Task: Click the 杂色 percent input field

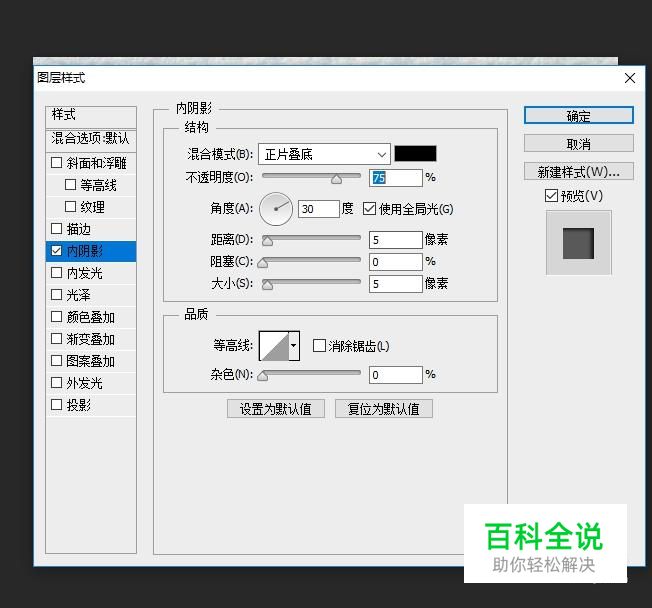Action: (395, 375)
